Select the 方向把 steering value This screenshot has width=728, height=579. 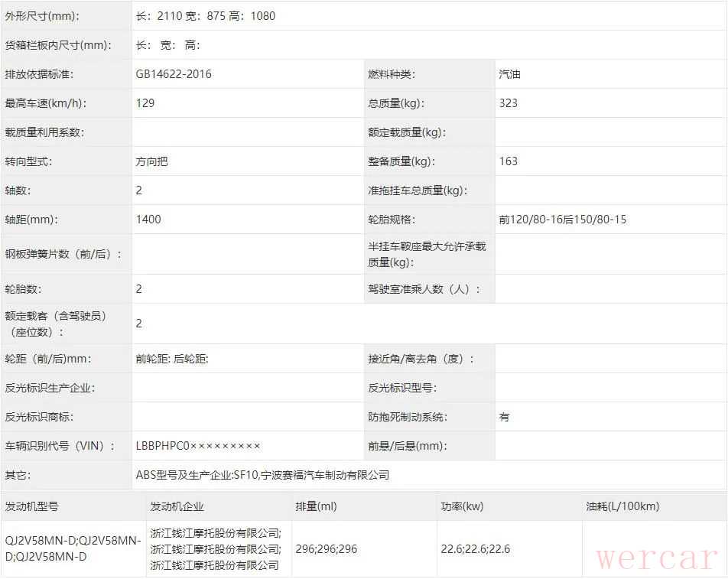[151, 161]
